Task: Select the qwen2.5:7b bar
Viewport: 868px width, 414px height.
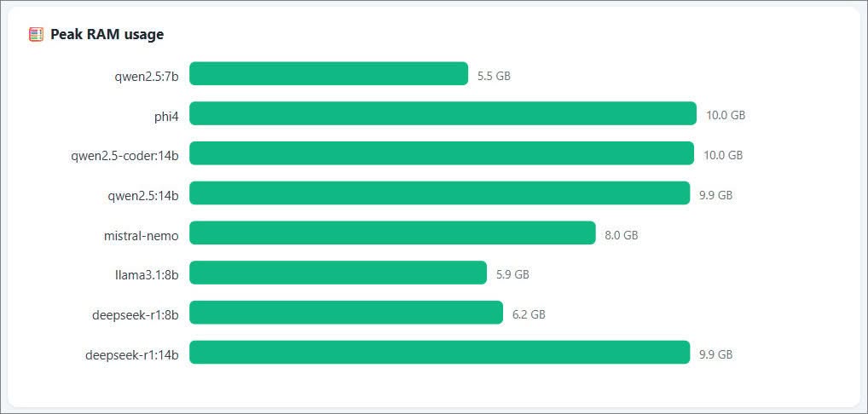Action: point(329,73)
